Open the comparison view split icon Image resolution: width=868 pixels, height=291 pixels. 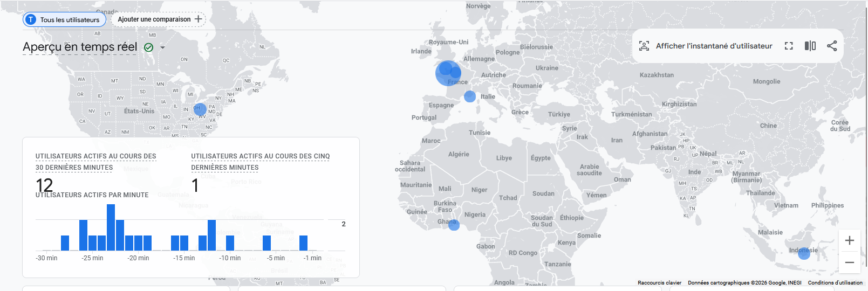[x=810, y=46]
